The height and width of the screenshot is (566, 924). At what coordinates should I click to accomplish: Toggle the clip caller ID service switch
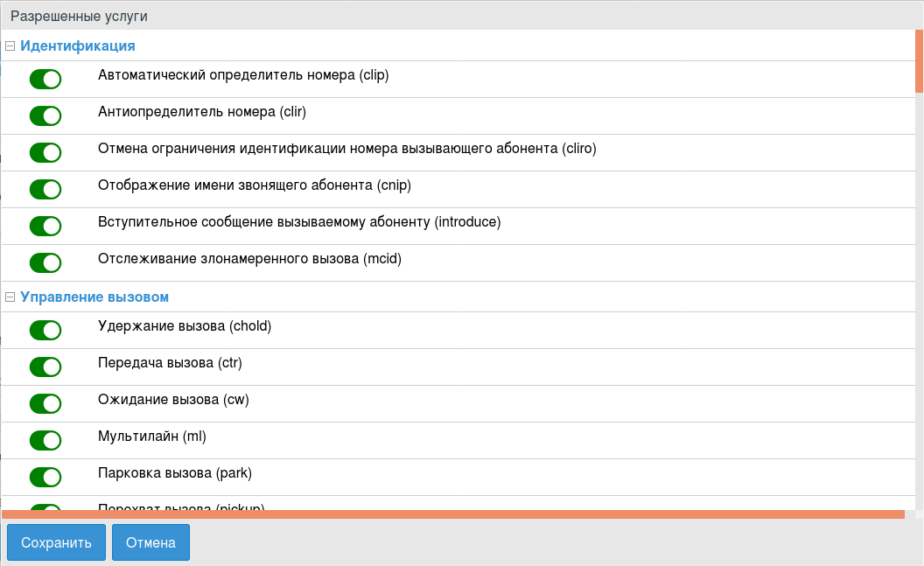(45, 79)
